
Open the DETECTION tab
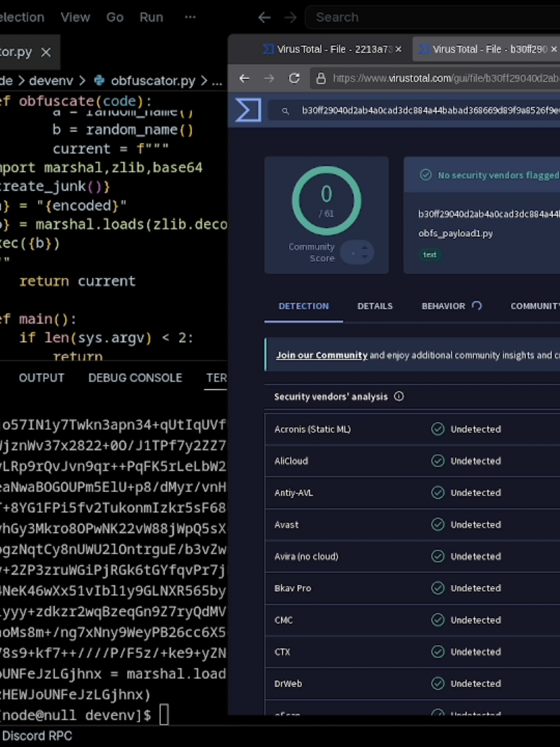(x=303, y=306)
